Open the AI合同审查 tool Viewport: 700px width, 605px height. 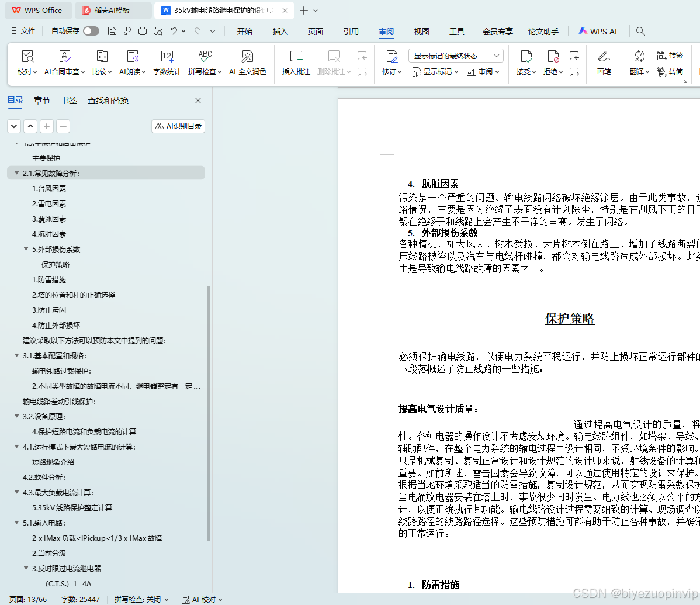click(64, 62)
